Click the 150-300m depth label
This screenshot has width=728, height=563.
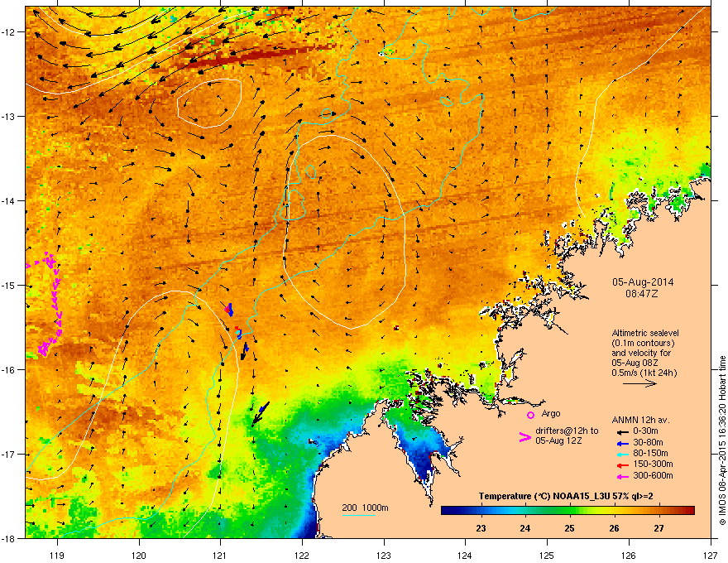(x=653, y=464)
